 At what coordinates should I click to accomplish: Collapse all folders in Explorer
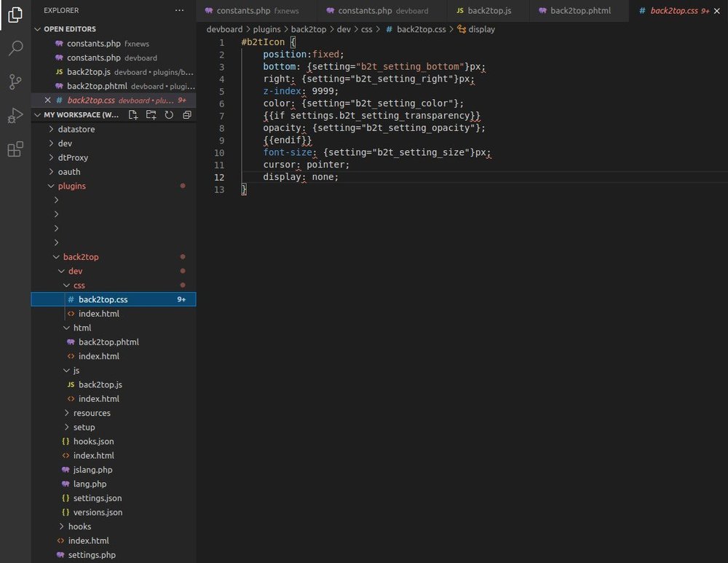pyautogui.click(x=186, y=115)
